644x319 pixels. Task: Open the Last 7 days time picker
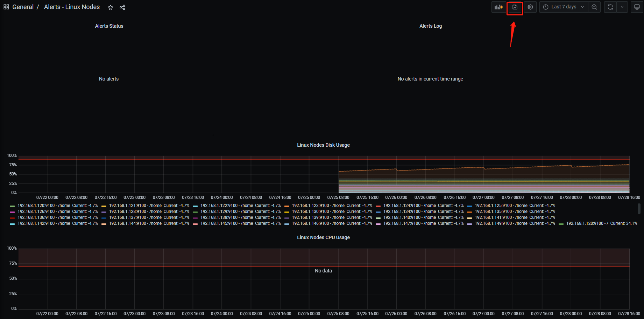coord(564,7)
